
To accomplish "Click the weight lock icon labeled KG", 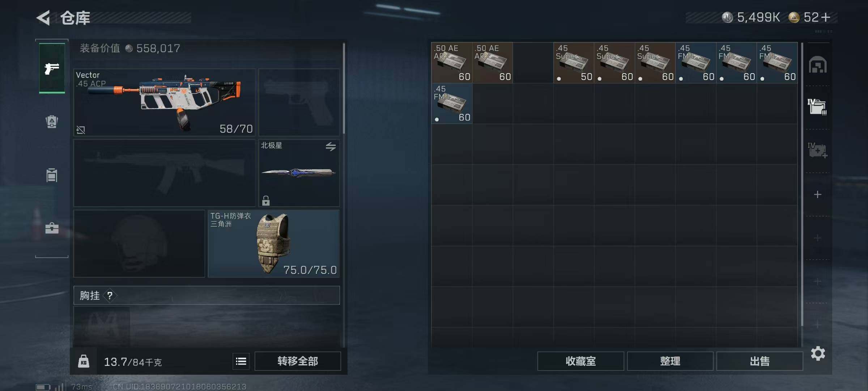I will coord(84,361).
